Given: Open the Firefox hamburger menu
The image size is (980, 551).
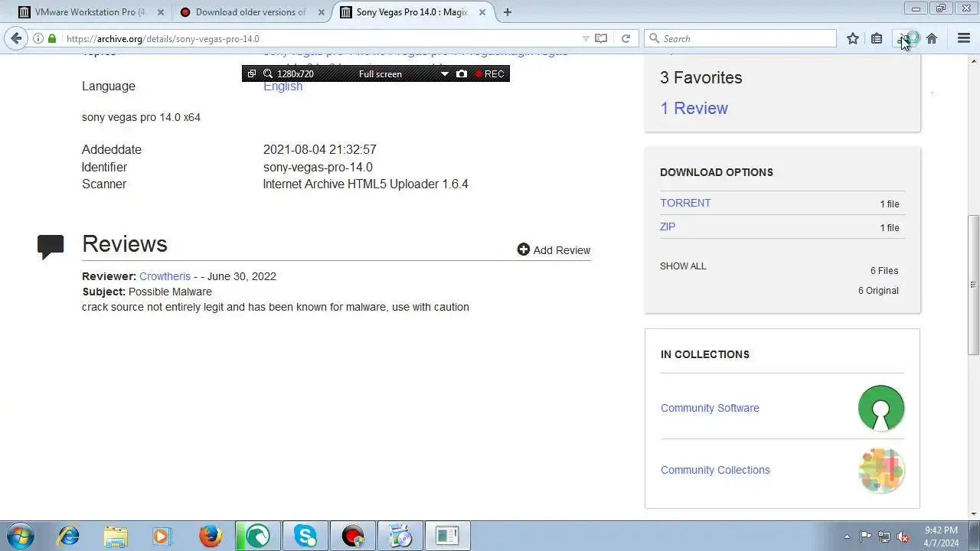Looking at the screenshot, I should coord(964,38).
